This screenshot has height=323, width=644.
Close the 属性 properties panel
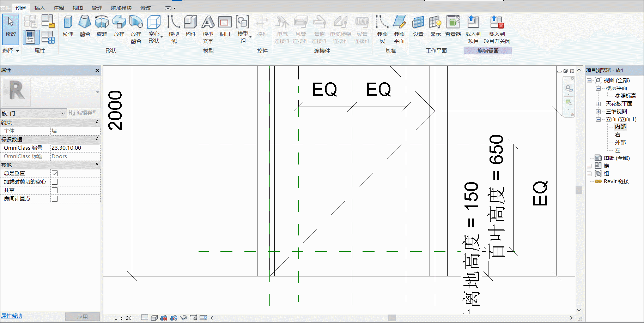coord(97,71)
